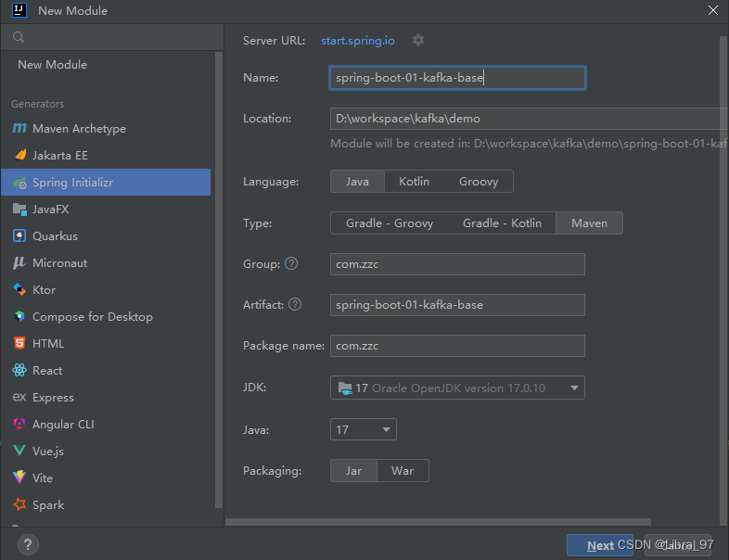
Task: Open the JDK version dropdown
Action: [457, 388]
